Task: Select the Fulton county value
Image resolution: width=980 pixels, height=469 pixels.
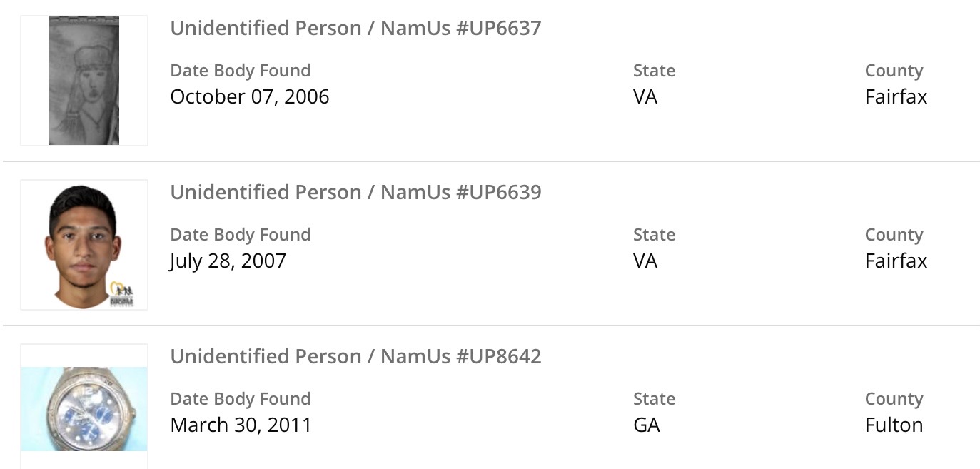Action: 894,425
